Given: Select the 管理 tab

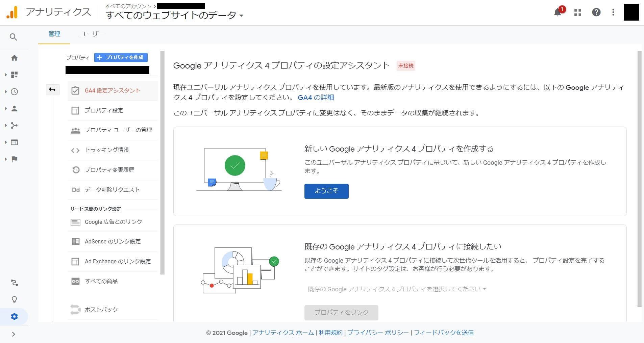Looking at the screenshot, I should point(54,34).
